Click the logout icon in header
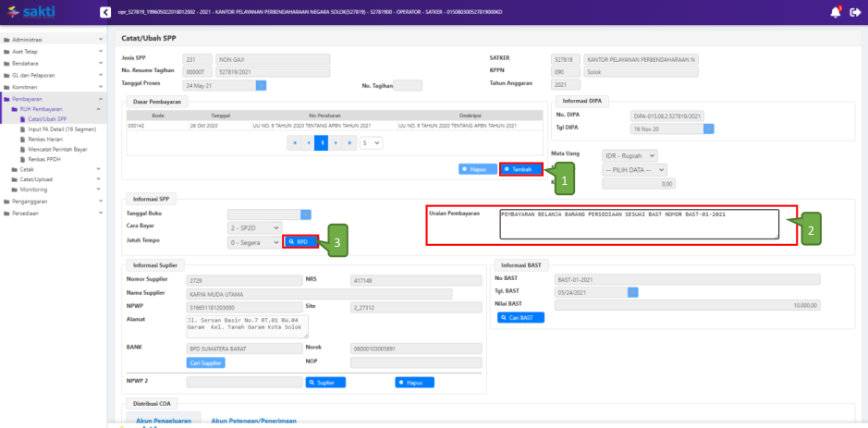 [x=855, y=12]
